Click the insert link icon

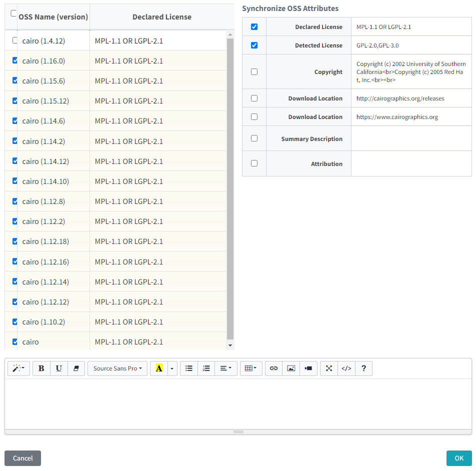coord(274,368)
